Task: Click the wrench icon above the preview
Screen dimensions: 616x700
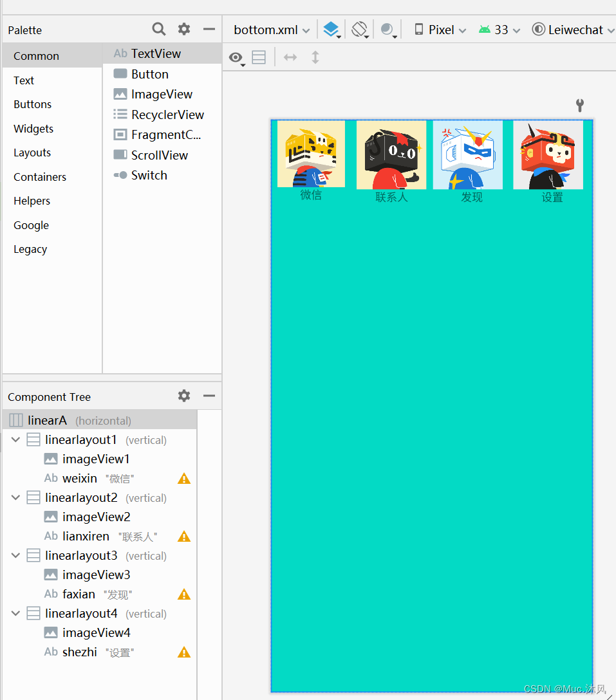Action: click(580, 106)
